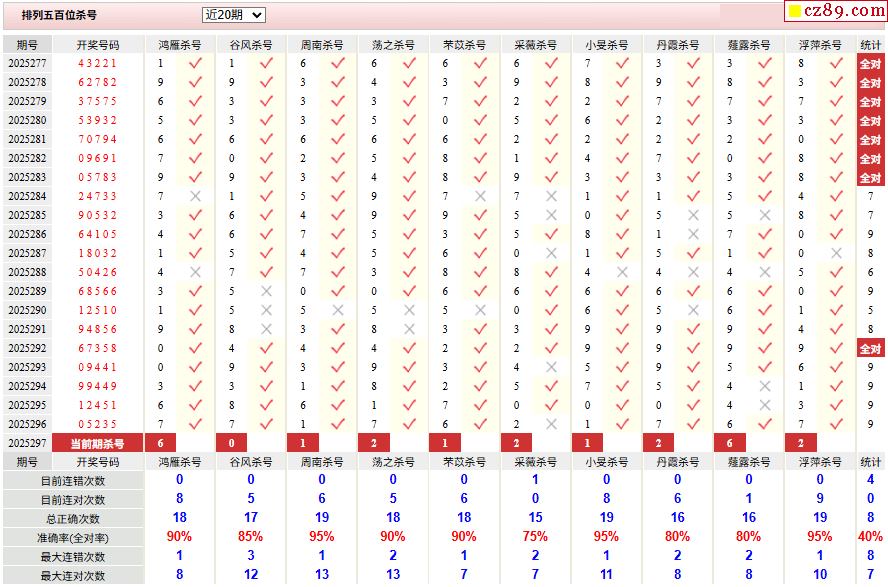Click the 准确率(全对率) row label
This screenshot has height=587, width=888.
[x=73, y=538]
